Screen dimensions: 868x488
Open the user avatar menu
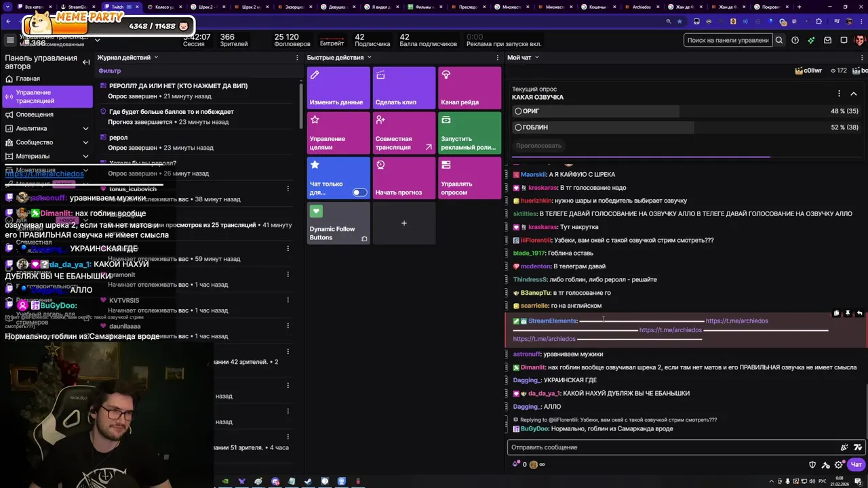coord(860,40)
